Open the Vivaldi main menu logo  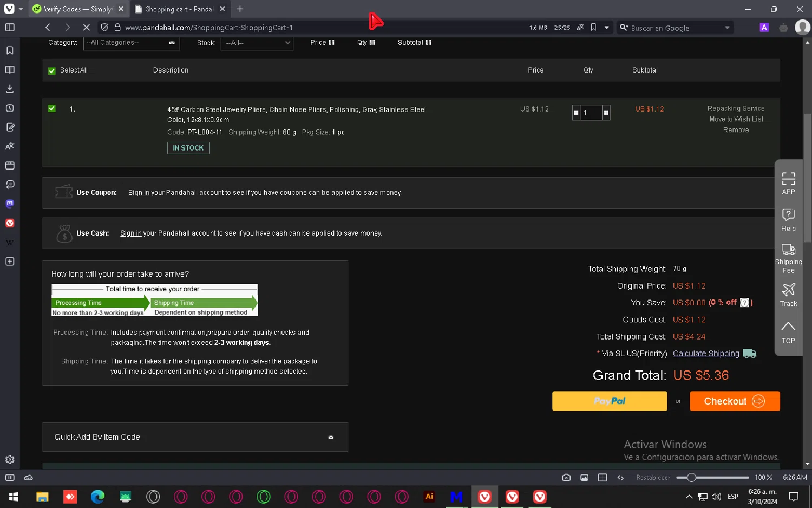pos(9,9)
